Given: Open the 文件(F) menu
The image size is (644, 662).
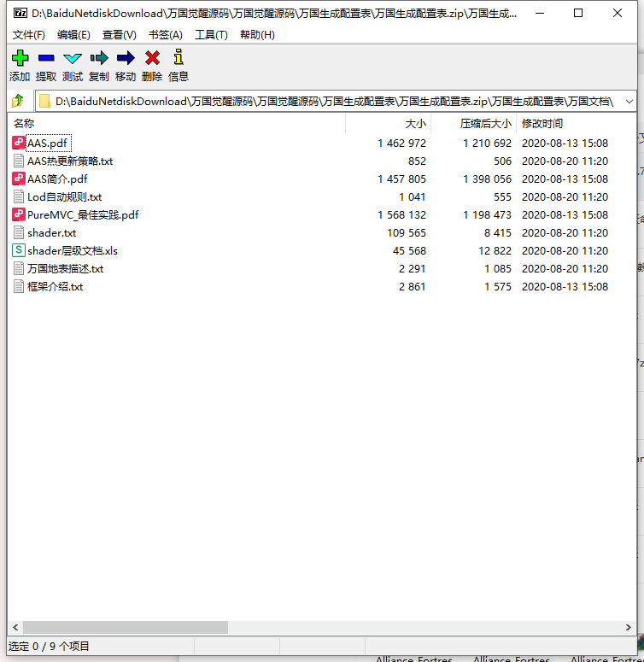Looking at the screenshot, I should tap(29, 35).
